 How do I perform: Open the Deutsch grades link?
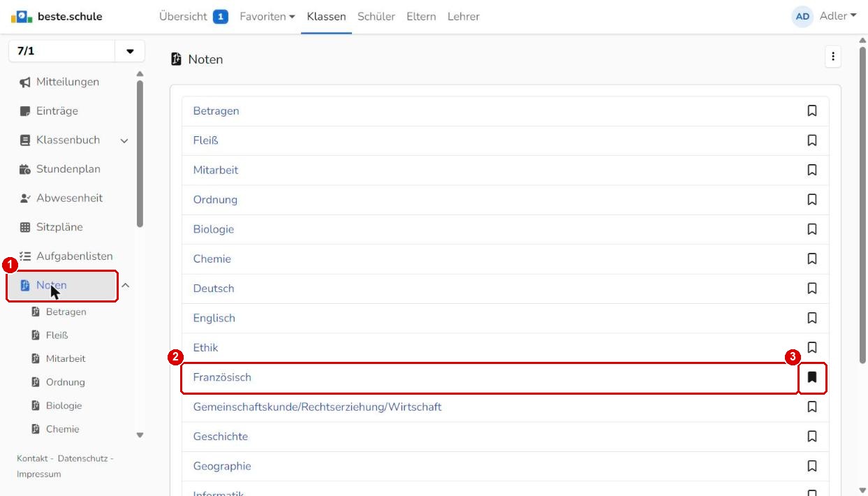pyautogui.click(x=214, y=289)
